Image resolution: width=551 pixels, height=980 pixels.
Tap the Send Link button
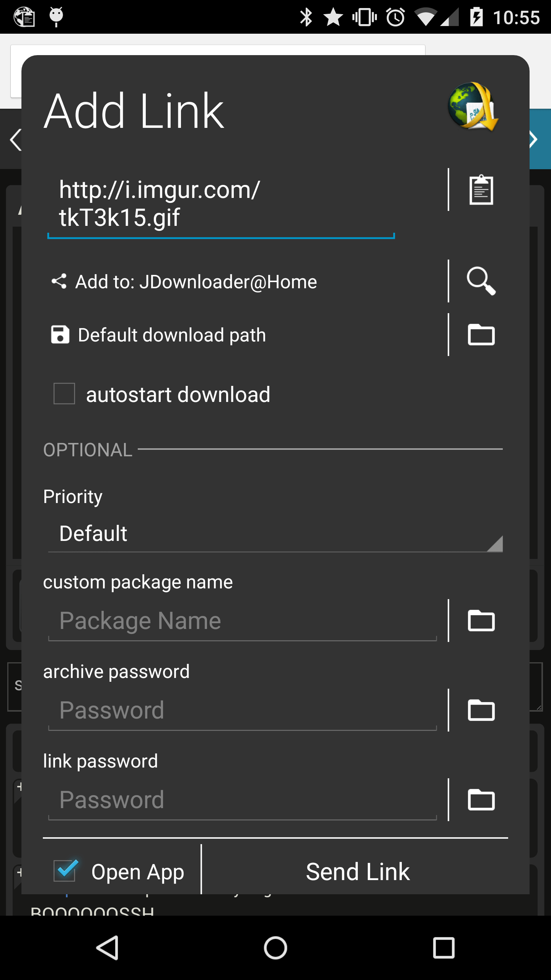[x=357, y=872]
